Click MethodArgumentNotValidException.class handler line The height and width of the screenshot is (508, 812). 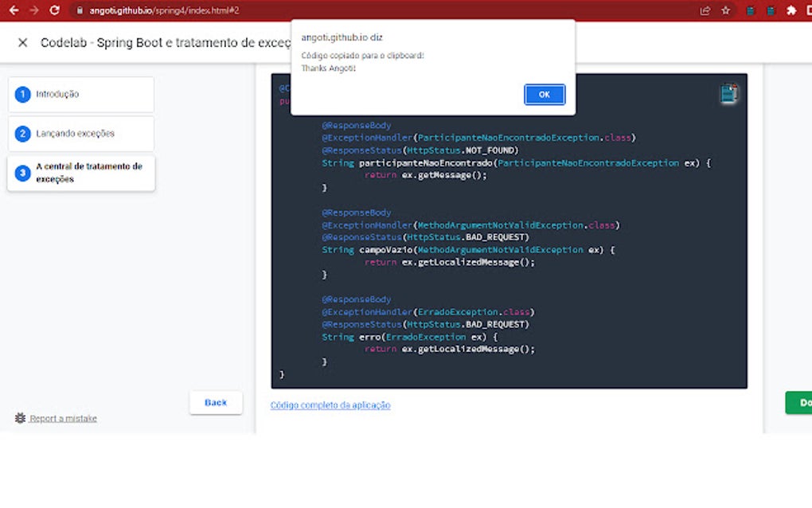(470, 225)
